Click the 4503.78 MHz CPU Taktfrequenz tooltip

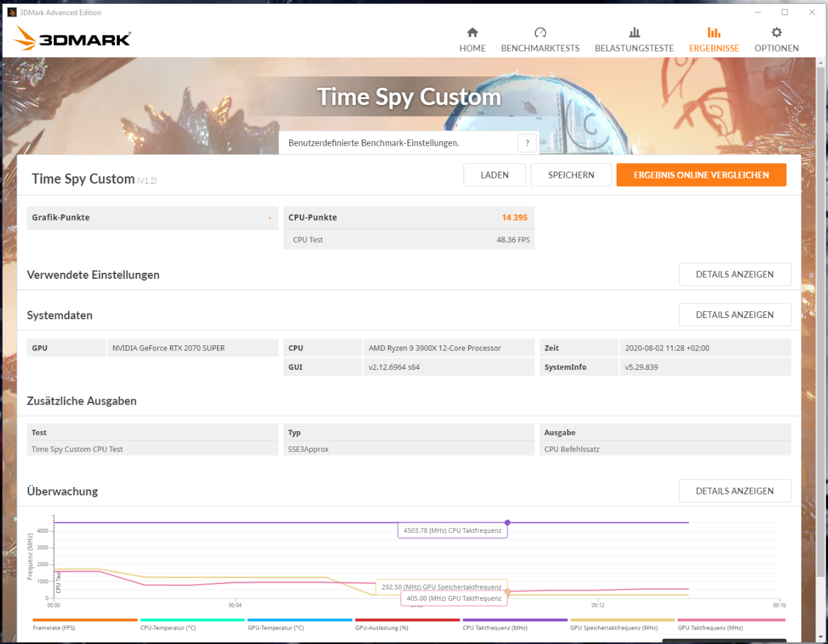(452, 531)
